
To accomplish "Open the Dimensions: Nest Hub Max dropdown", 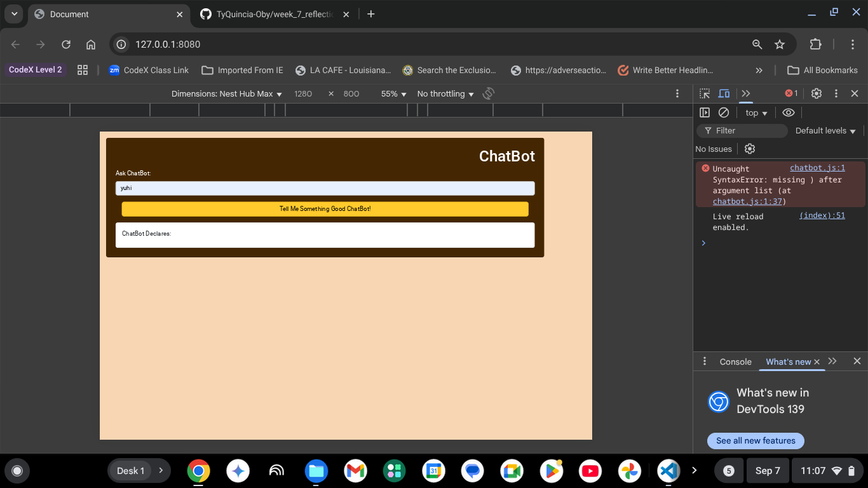I will [x=227, y=94].
